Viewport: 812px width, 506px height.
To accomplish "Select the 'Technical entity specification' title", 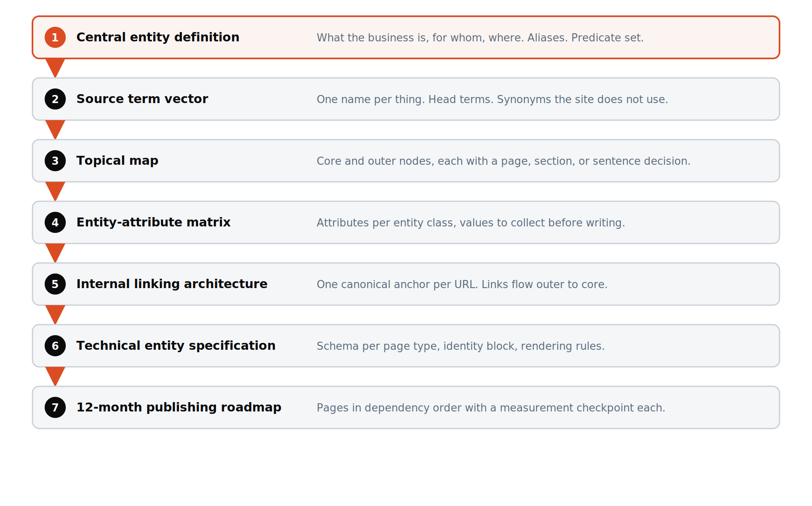I will point(176,346).
